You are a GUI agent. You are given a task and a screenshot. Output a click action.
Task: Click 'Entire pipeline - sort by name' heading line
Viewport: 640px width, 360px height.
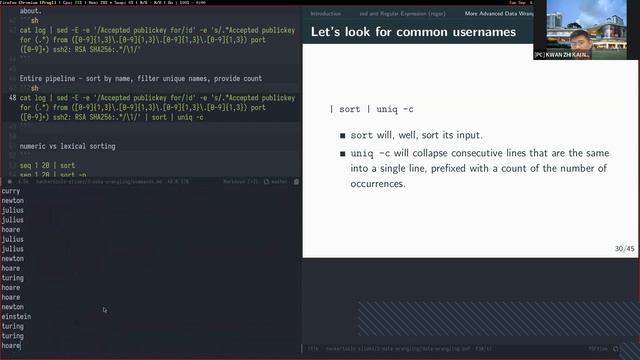[x=141, y=78]
